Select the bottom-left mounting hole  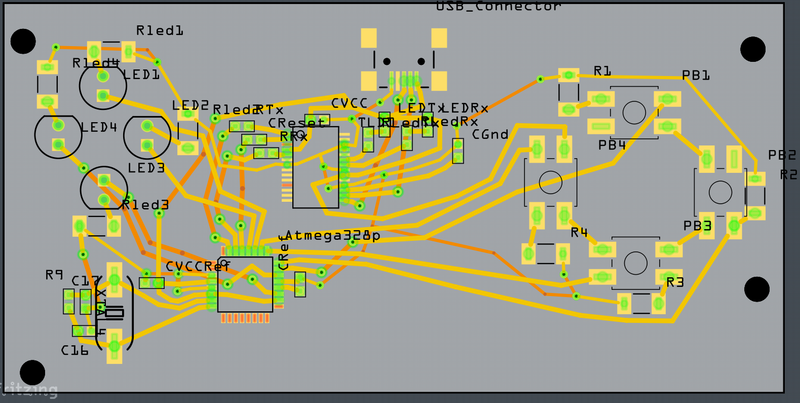pos(32,371)
